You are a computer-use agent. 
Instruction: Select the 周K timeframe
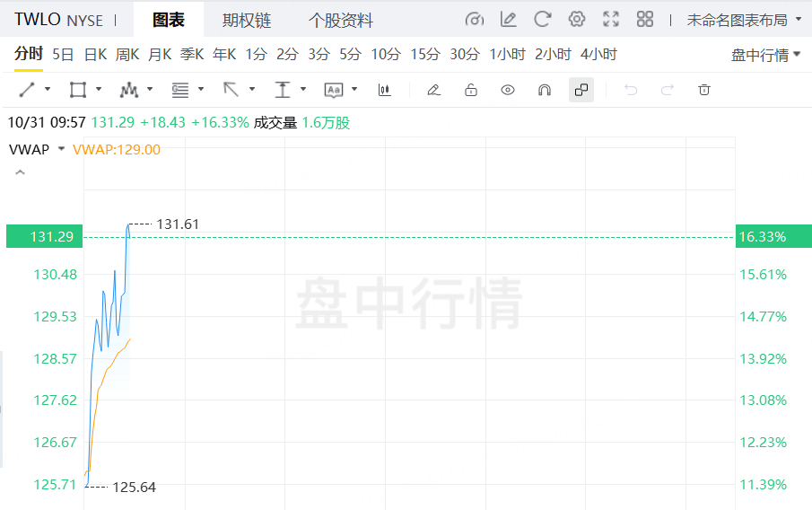(127, 54)
